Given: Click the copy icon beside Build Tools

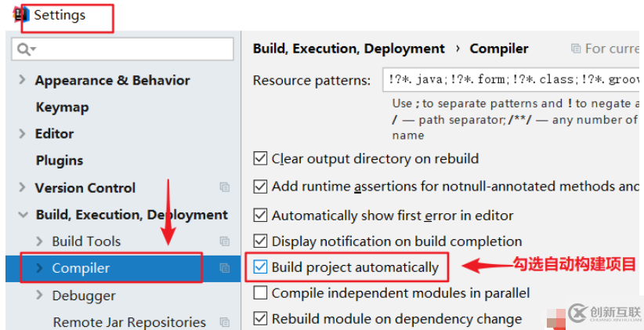Looking at the screenshot, I should point(225,241).
